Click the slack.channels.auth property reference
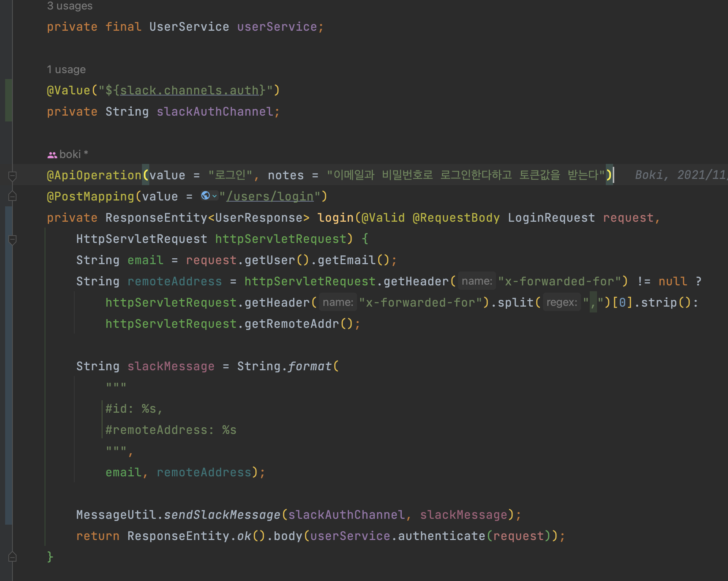The image size is (728, 581). coord(189,90)
